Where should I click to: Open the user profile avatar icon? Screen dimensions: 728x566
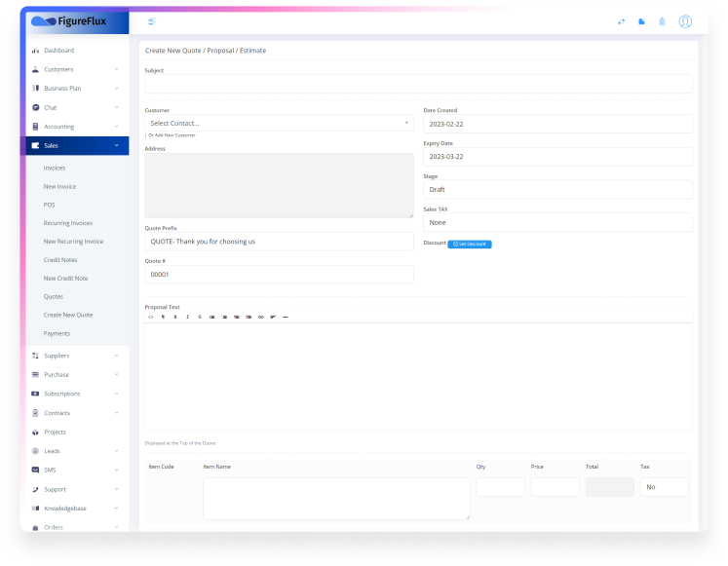(x=685, y=21)
